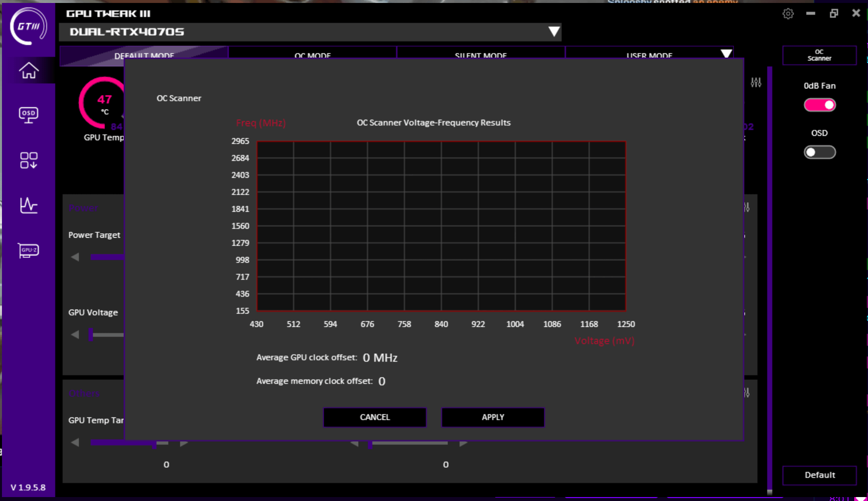
Task: Click the OC Scanner button in right panel
Action: pos(820,55)
